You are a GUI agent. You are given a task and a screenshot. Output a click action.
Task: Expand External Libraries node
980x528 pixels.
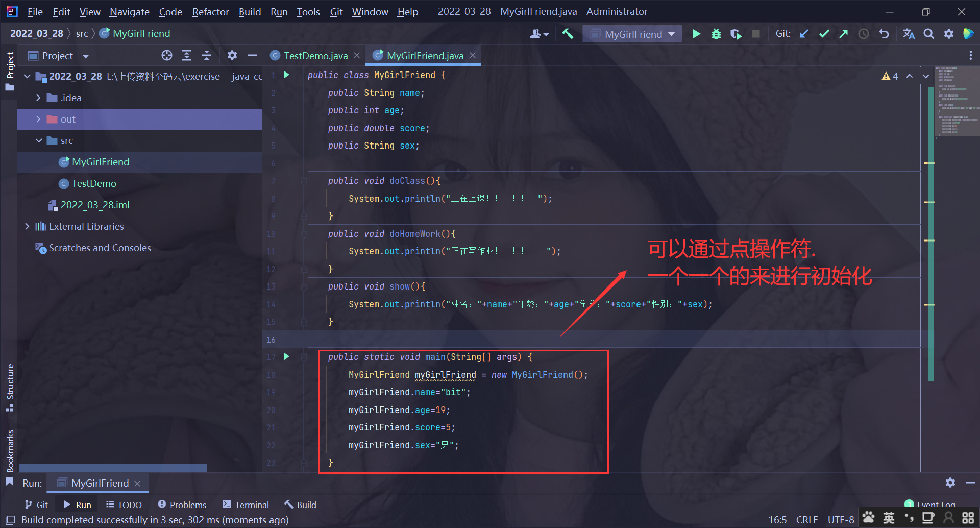tap(27, 226)
